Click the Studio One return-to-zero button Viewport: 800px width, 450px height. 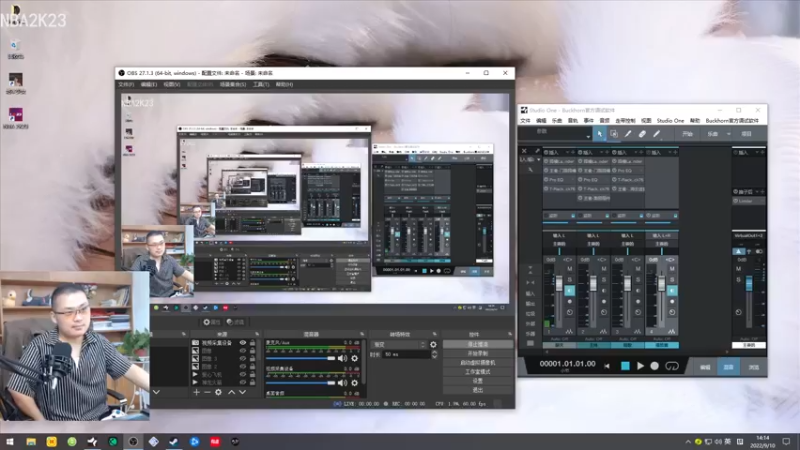(x=607, y=366)
